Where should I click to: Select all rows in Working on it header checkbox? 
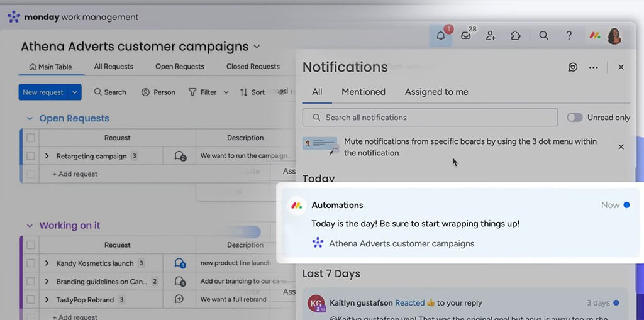coord(31,245)
